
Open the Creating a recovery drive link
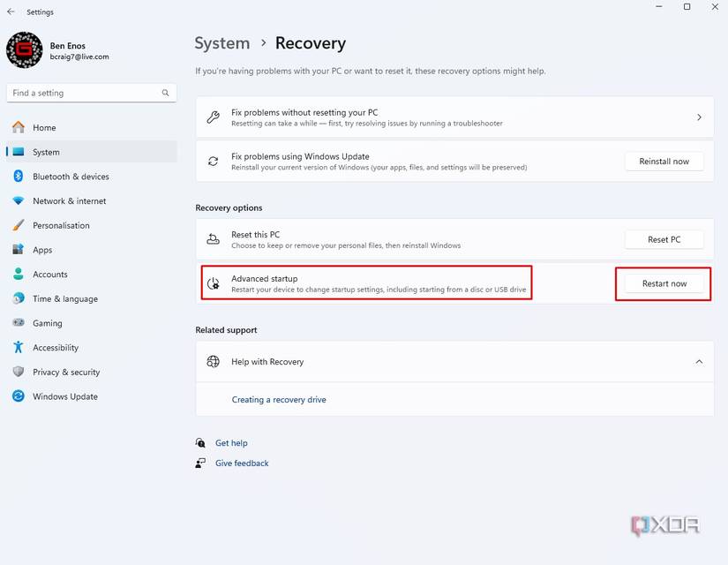tap(278, 399)
